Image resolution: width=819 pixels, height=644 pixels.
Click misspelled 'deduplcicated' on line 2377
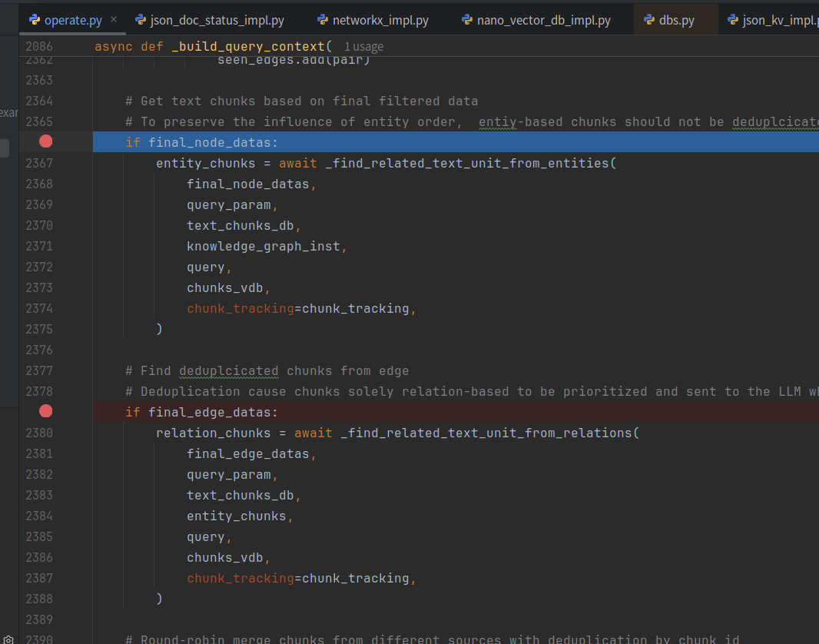click(x=229, y=371)
